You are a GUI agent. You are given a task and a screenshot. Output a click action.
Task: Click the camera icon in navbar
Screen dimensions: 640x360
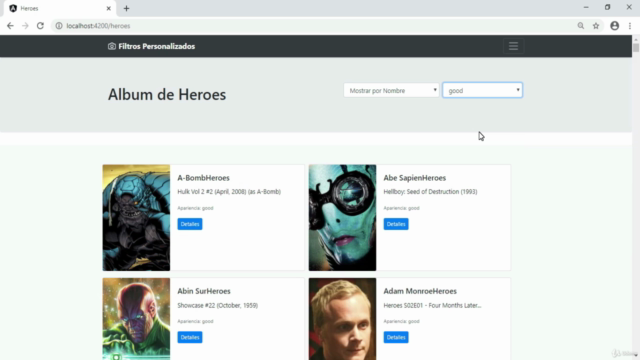pos(111,46)
